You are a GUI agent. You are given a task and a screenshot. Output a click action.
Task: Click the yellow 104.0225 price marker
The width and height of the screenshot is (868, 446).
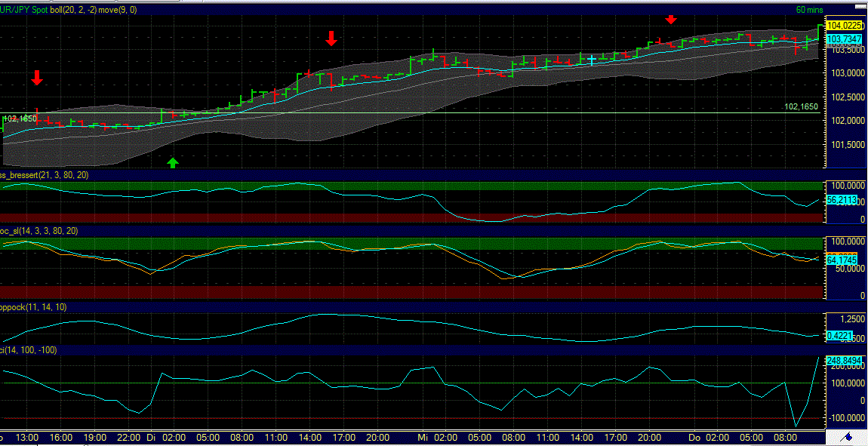click(842, 25)
